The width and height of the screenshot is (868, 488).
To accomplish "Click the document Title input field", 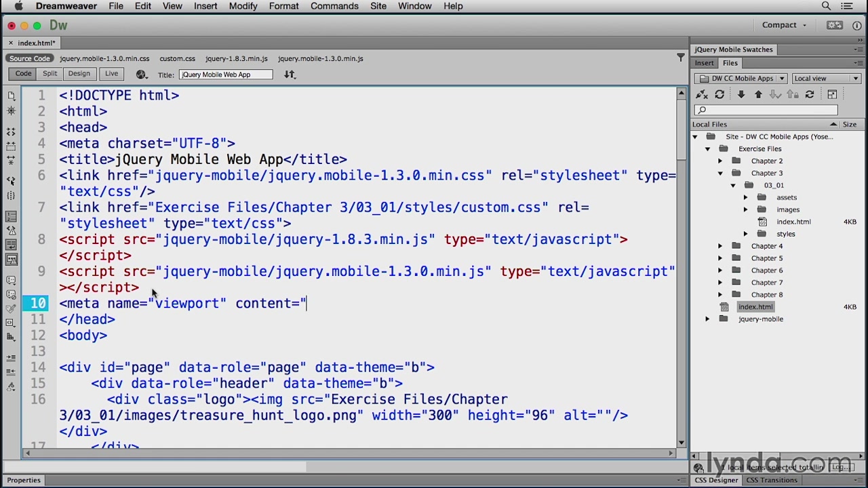I will (x=226, y=75).
